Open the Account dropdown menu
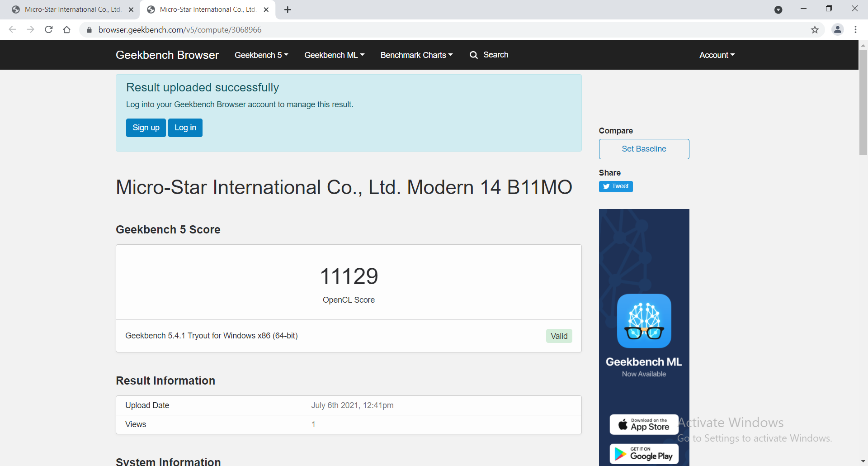This screenshot has width=868, height=466. coord(717,55)
